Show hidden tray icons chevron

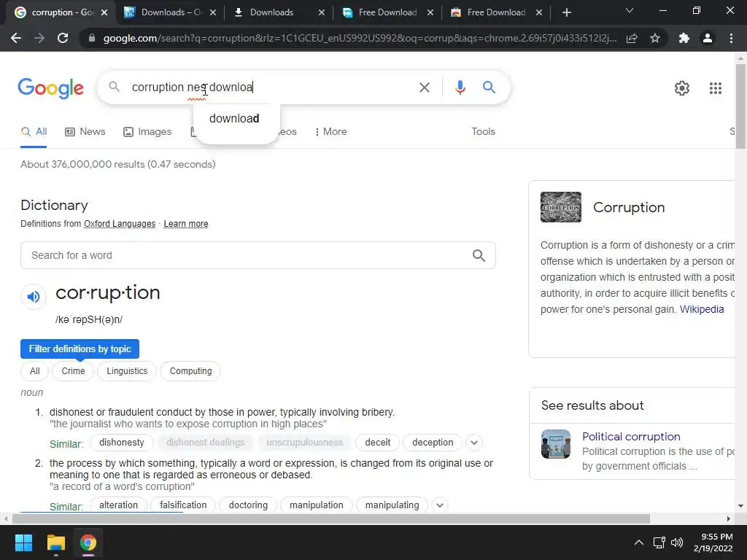(639, 542)
